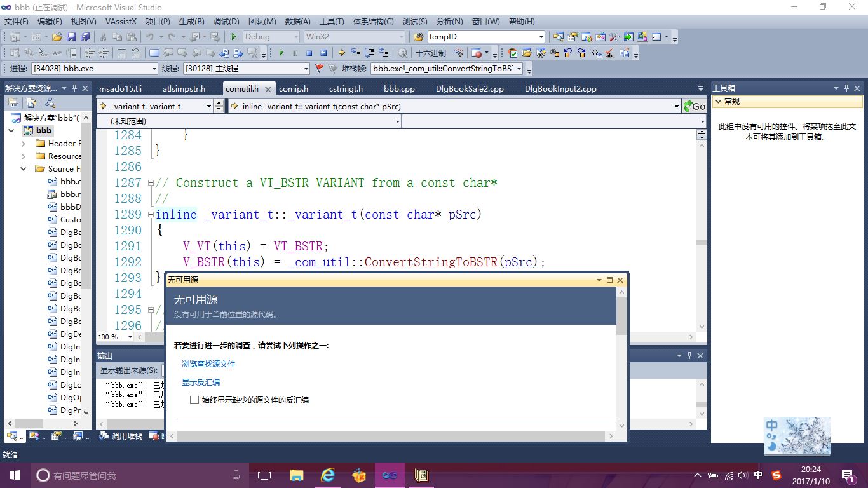
Task: Toggle a bookmark with the blue rectangle icon
Action: [x=154, y=53]
